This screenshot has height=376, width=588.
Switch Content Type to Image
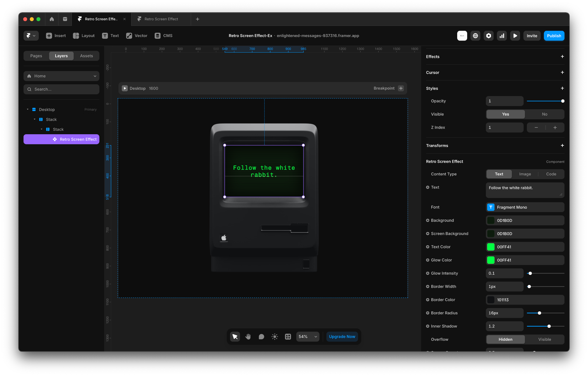point(525,174)
